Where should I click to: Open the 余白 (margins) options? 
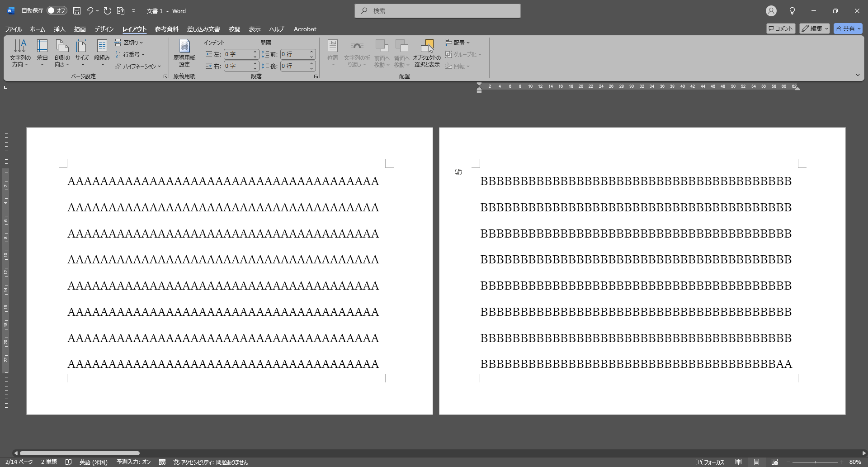pos(42,53)
